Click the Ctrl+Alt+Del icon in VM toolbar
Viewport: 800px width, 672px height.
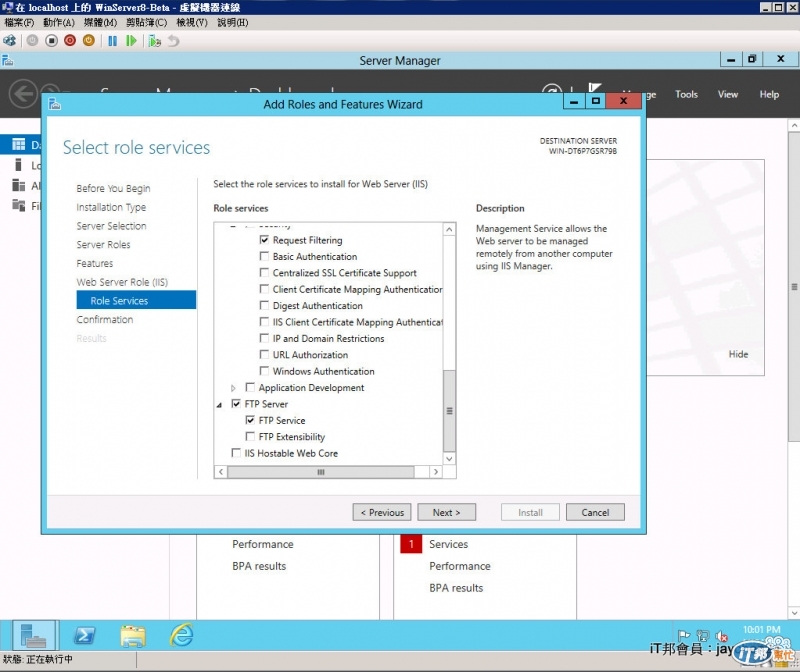(9, 40)
